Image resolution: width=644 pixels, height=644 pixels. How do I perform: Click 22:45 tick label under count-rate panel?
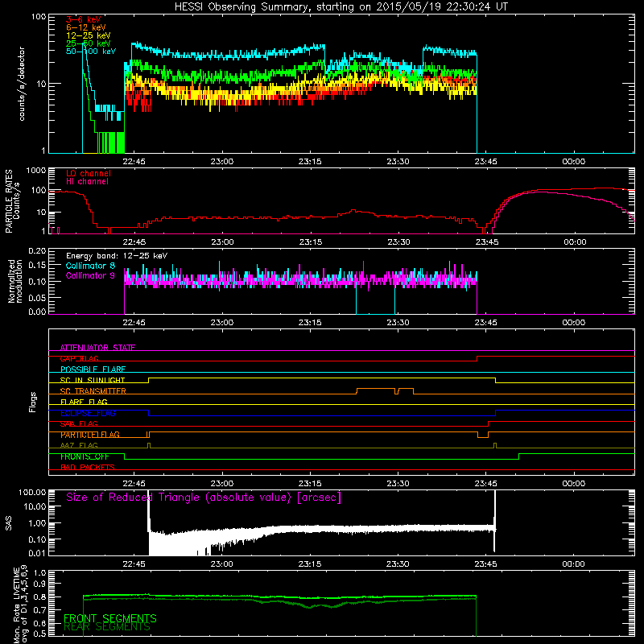coord(134,162)
